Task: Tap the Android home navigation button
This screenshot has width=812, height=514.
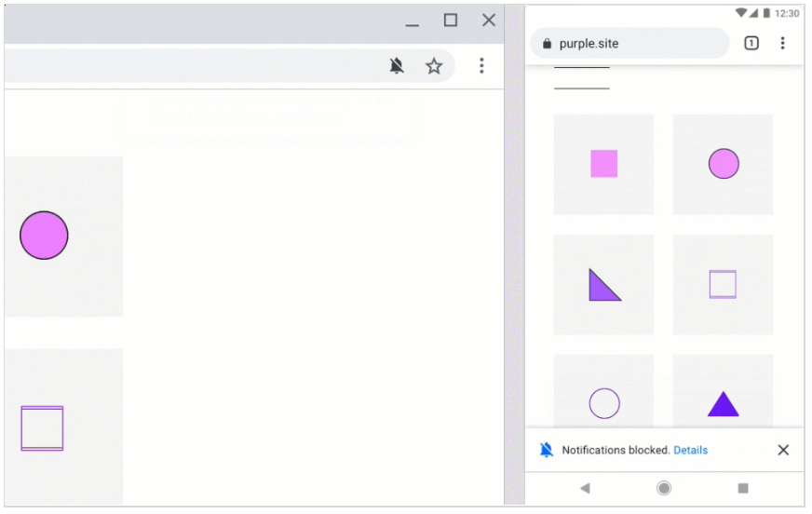Action: 664,488
